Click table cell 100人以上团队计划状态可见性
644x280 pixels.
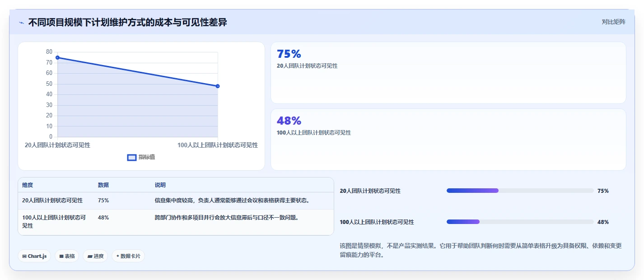[x=54, y=222]
